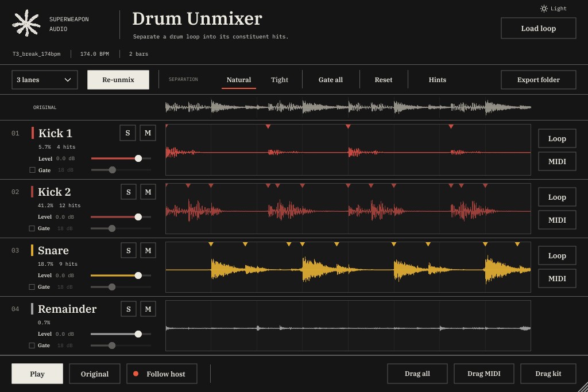Image resolution: width=588 pixels, height=392 pixels.
Task: Enable Gate checkbox for Remainder
Action: point(32,346)
